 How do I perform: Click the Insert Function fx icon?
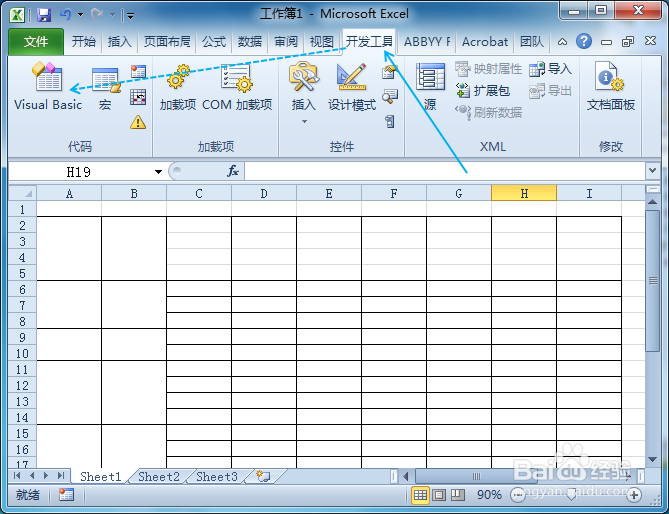pyautogui.click(x=233, y=171)
